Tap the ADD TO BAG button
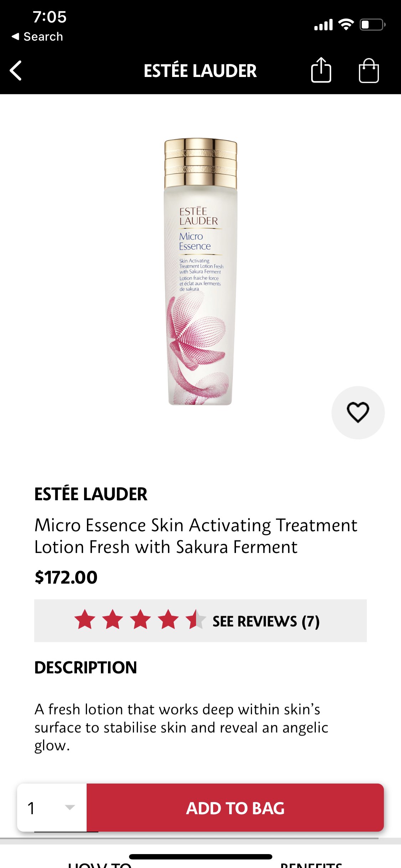This screenshot has width=401, height=868. pyautogui.click(x=235, y=807)
